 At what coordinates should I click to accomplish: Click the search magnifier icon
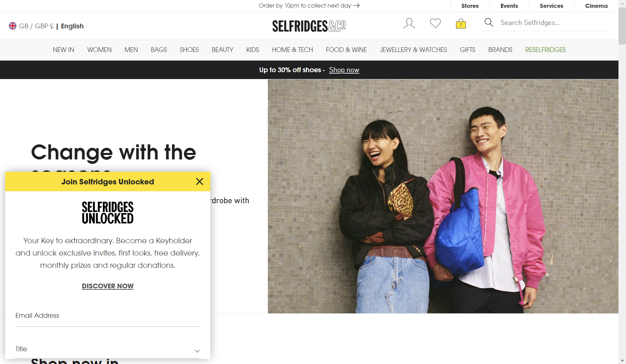tap(488, 23)
